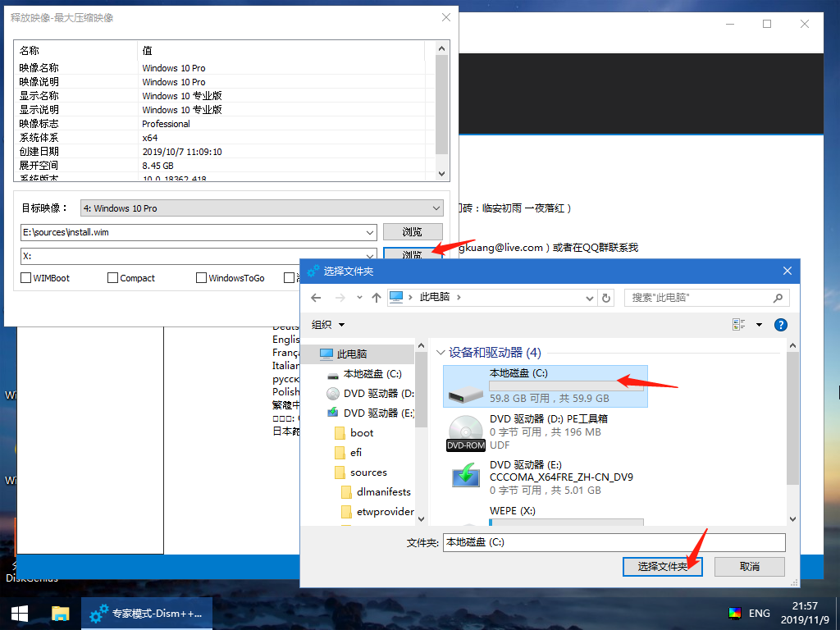This screenshot has width=840, height=630.
Task: Expand the install.wim path dropdown
Action: point(370,232)
